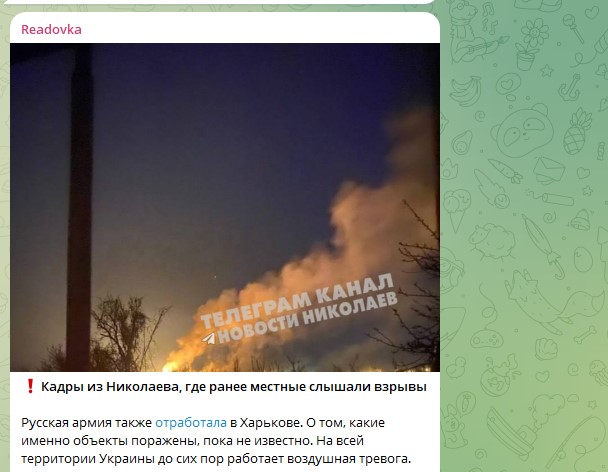Click the paragraph about 'воздушная тревога'

coord(216,441)
